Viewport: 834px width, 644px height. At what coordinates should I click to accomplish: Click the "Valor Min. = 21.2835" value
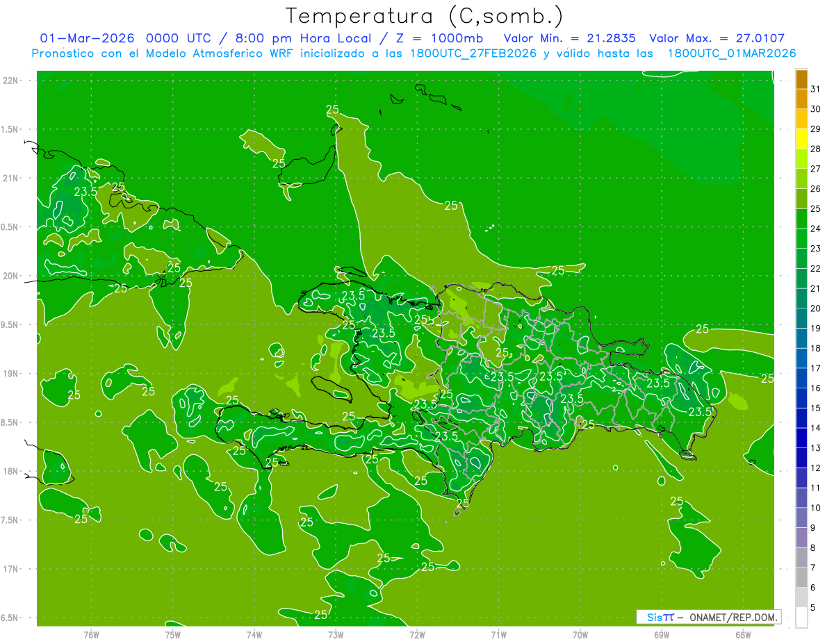tap(569, 38)
